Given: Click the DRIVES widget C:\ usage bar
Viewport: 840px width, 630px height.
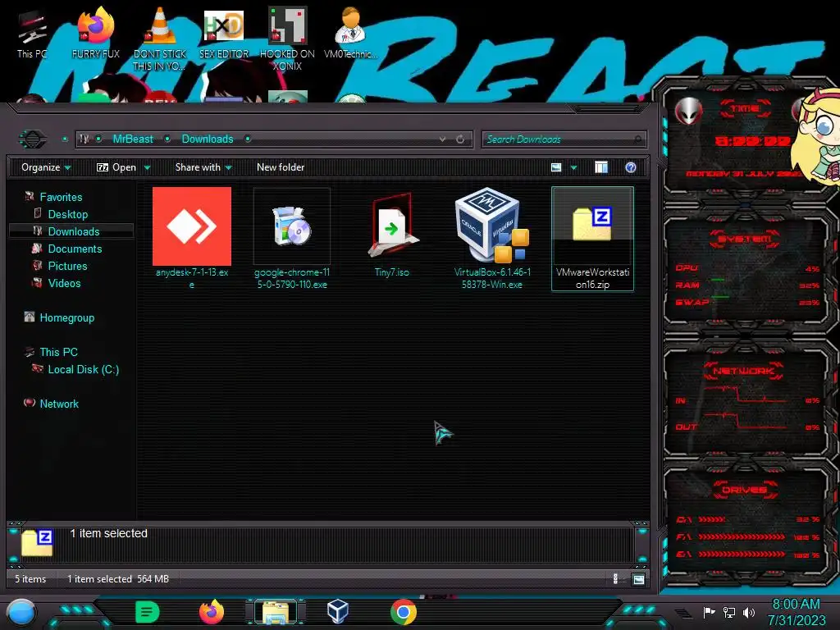Looking at the screenshot, I should [712, 519].
